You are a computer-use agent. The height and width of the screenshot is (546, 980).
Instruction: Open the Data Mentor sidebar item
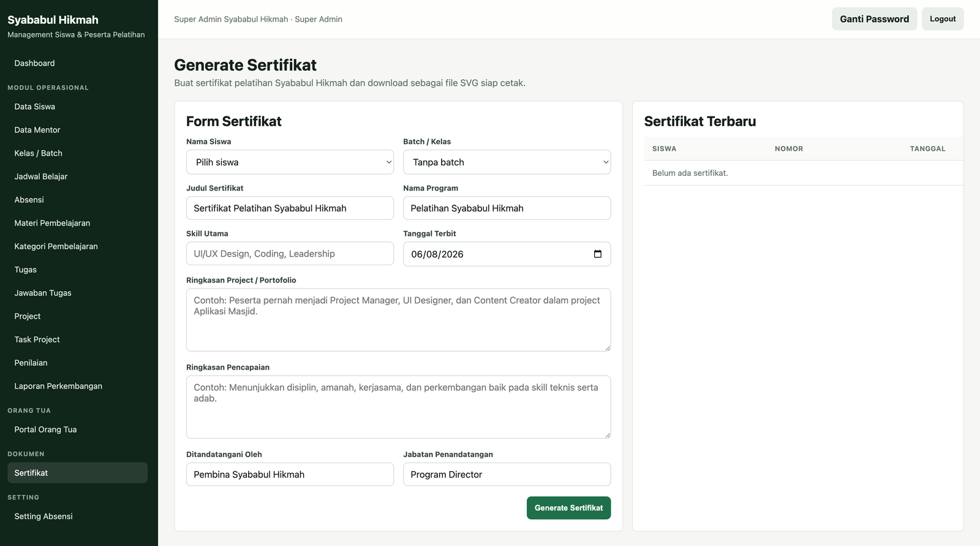tap(77, 130)
